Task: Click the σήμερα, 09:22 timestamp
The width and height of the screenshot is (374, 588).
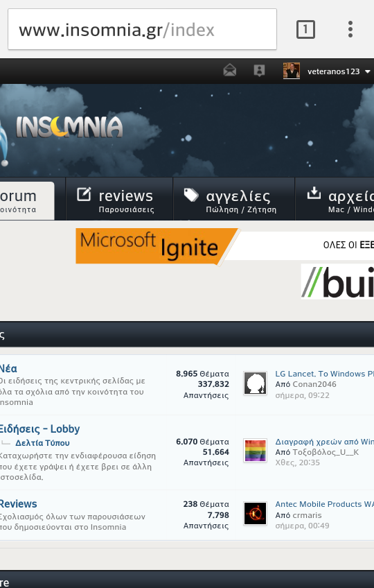Action: [303, 395]
